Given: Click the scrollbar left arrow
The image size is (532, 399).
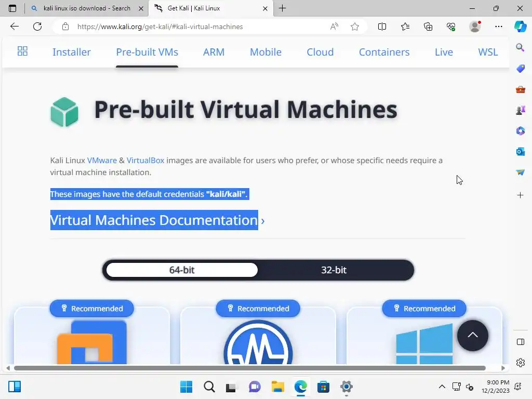Looking at the screenshot, I should 8,368.
